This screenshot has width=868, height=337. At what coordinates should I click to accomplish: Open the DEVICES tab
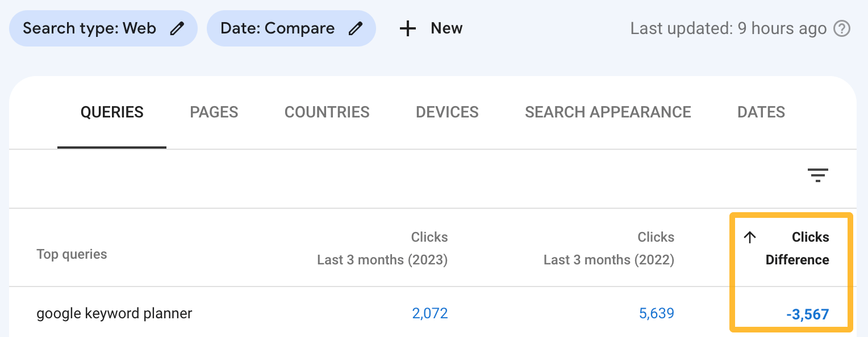pos(447,112)
